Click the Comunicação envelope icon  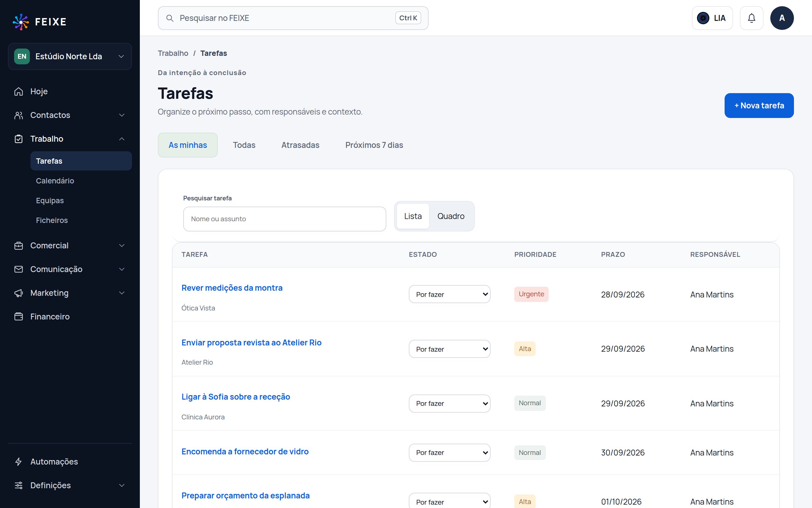19,269
